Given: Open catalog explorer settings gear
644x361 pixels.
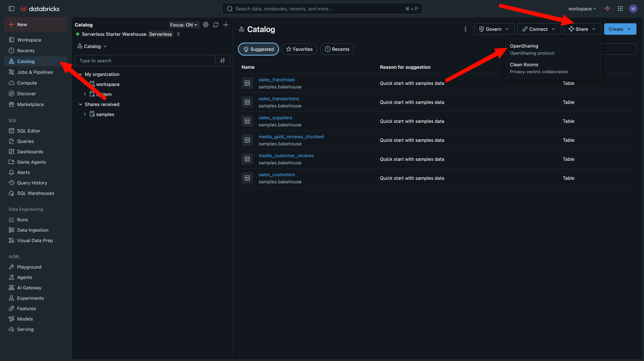Looking at the screenshot, I should click(x=206, y=25).
